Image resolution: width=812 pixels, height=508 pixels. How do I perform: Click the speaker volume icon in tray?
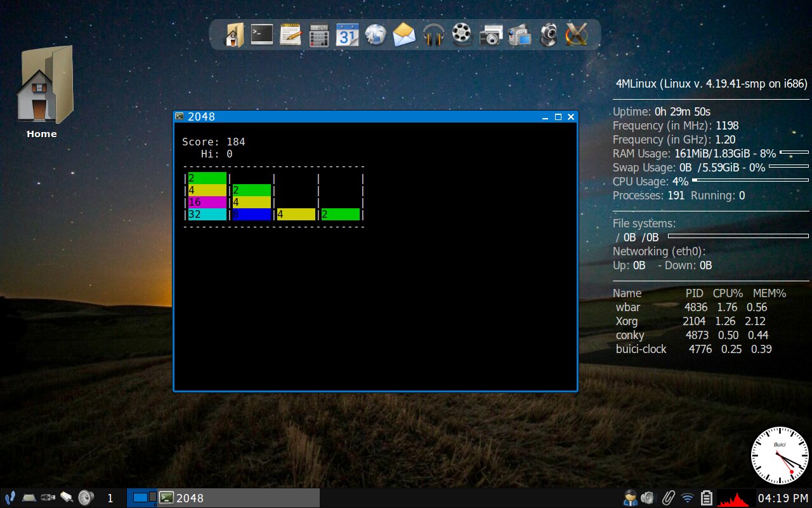[x=647, y=498]
